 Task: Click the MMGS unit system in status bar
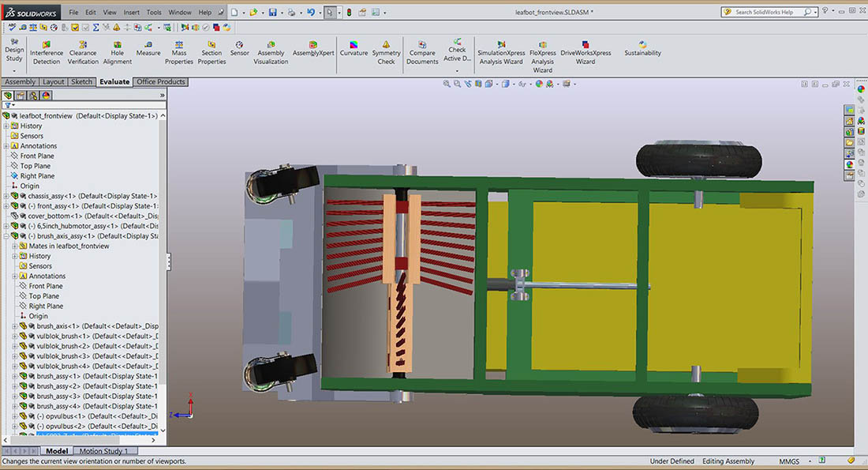(x=789, y=461)
